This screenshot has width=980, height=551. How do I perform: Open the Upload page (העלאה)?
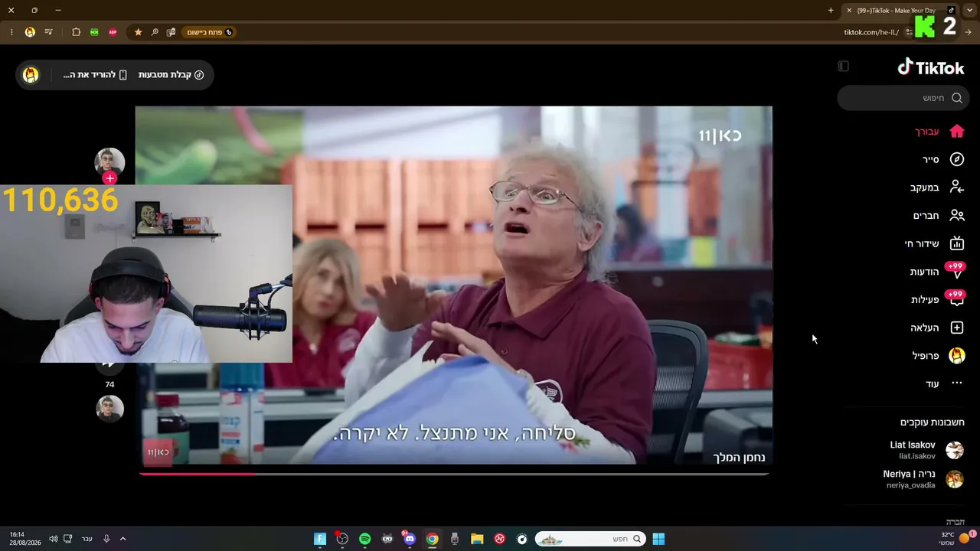[936, 328]
